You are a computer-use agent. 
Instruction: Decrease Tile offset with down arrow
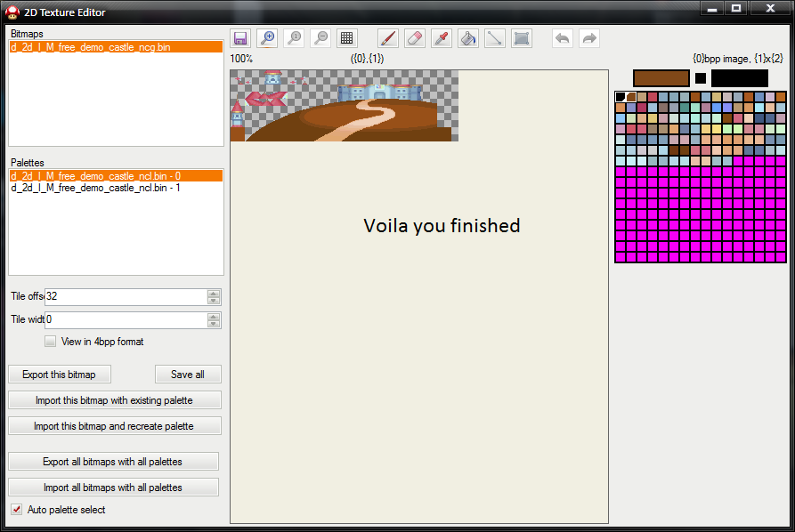(214, 301)
